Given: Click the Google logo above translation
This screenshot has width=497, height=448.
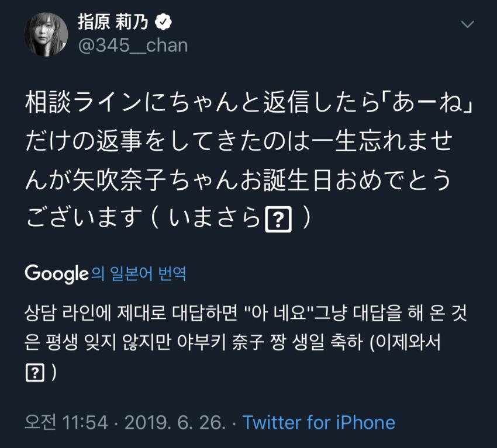Looking at the screenshot, I should coord(56,273).
